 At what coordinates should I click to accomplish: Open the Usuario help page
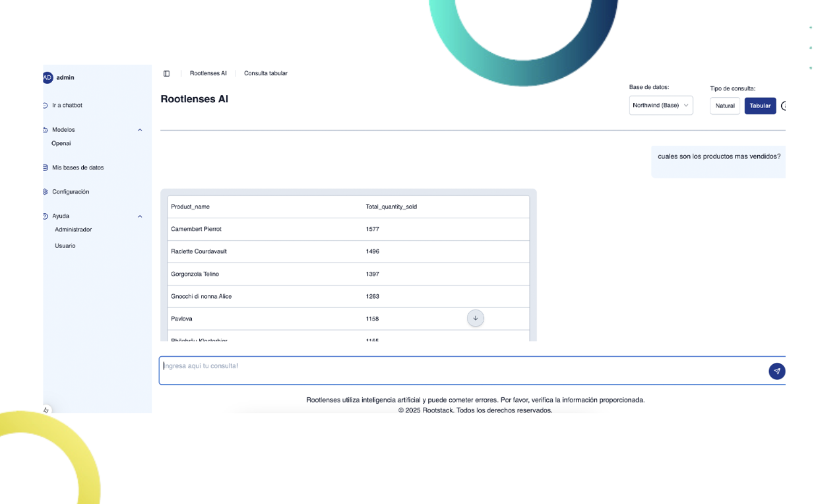[x=65, y=245]
